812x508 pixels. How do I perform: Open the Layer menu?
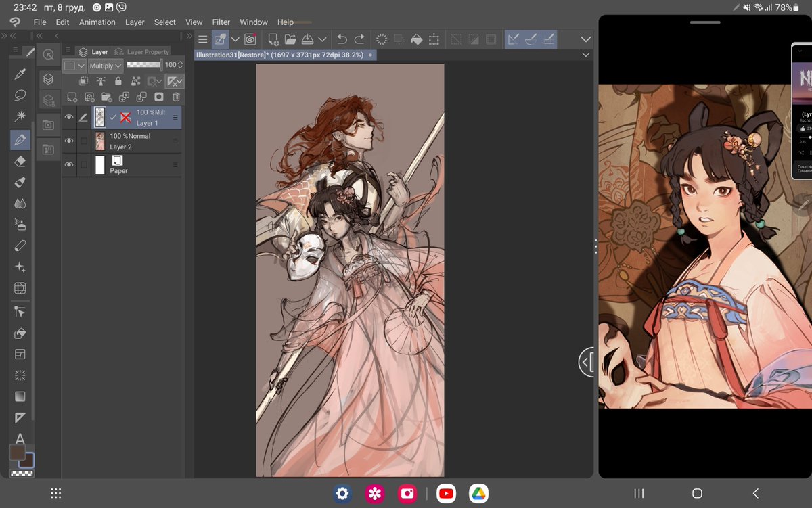tap(135, 22)
